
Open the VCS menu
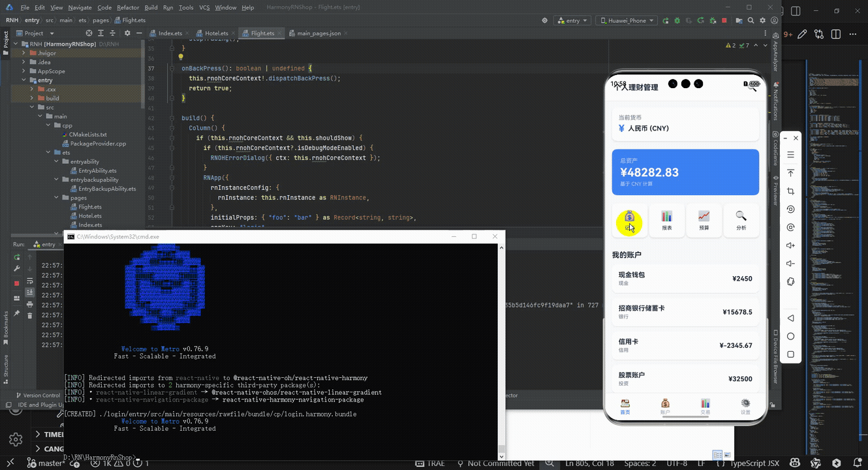tap(204, 7)
